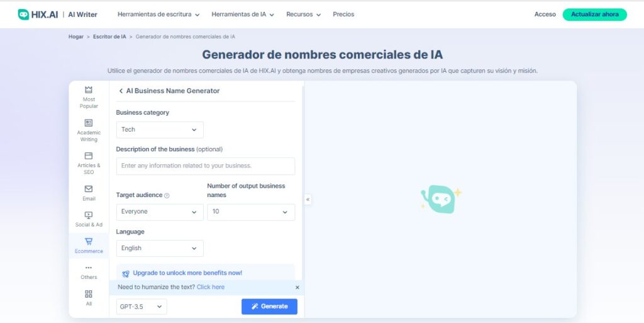Open the Target audience dropdown showing Everyone

click(x=160, y=212)
